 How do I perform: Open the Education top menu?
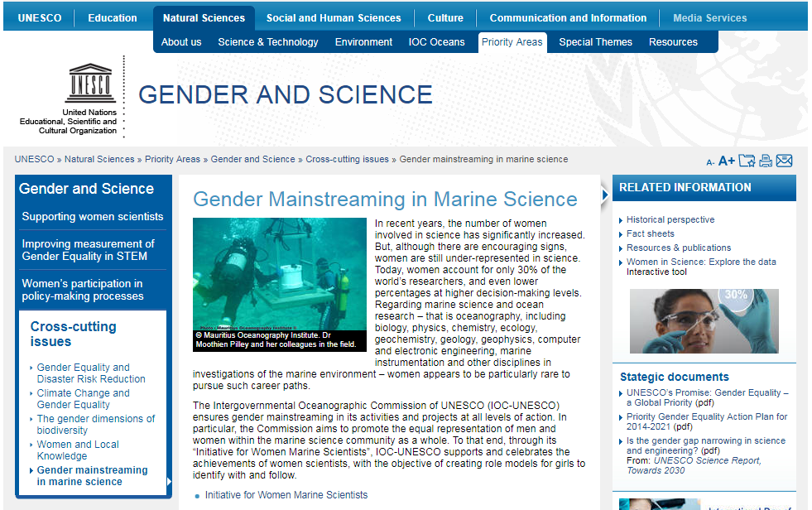[x=113, y=17]
